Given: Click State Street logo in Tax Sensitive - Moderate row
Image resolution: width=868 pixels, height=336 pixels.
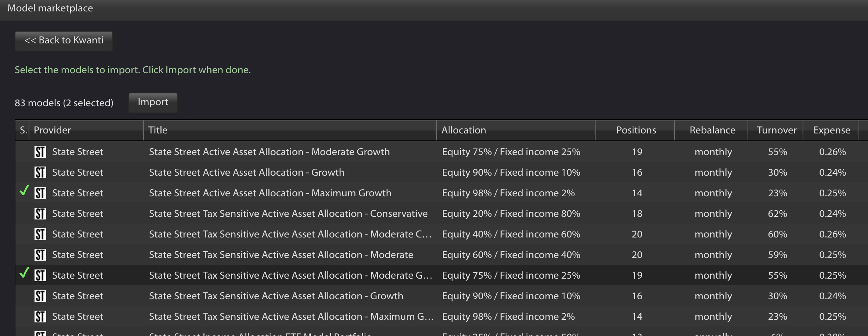Looking at the screenshot, I should [40, 255].
